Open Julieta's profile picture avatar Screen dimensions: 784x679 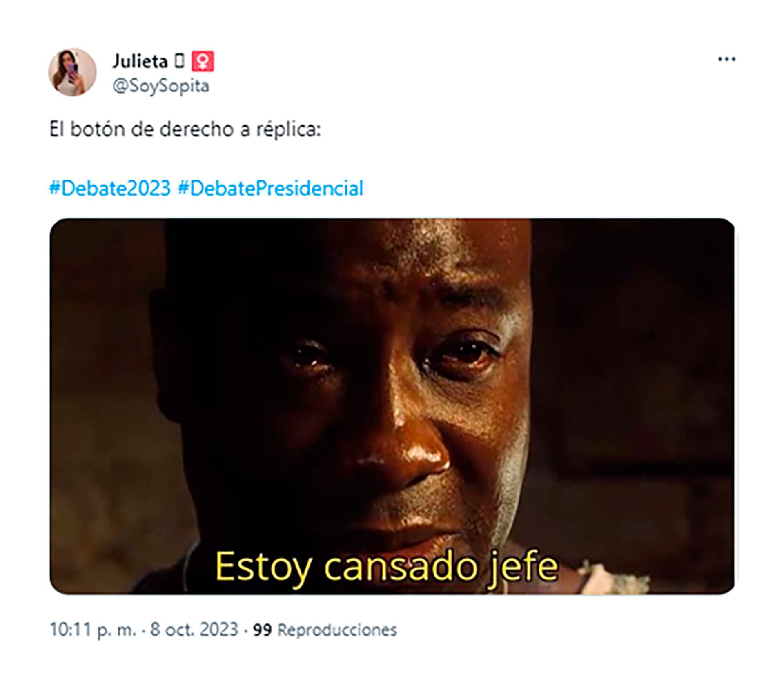click(72, 72)
